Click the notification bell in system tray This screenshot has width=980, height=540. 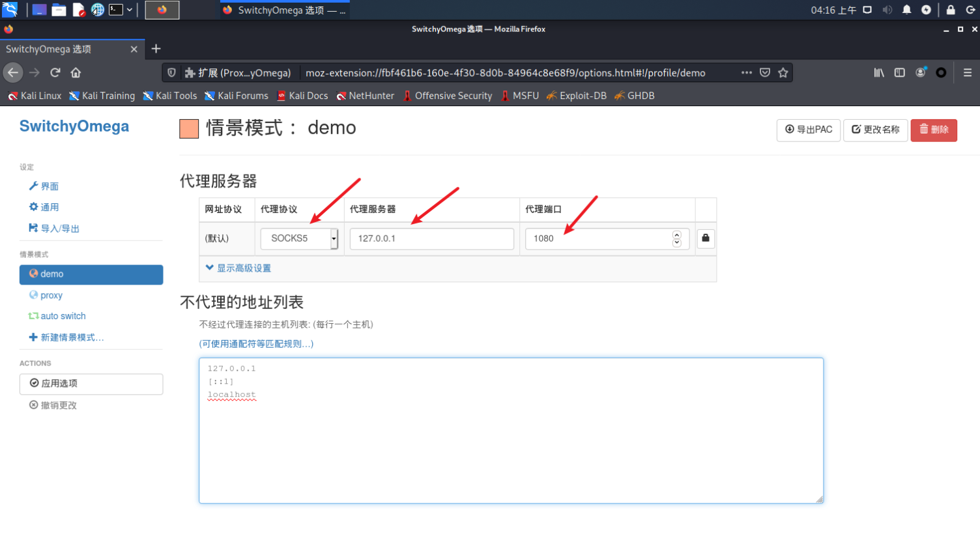(906, 10)
